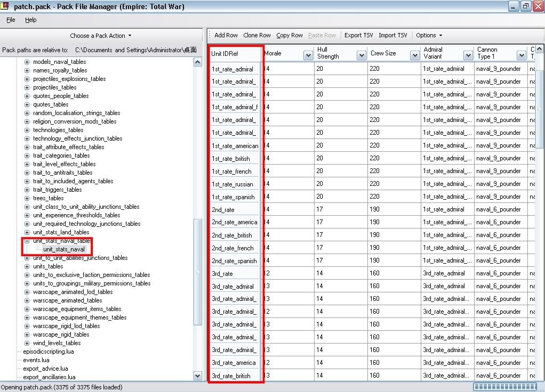This screenshot has height=392, width=545.
Task: Click tree panel scroll down arrow
Action: click(198, 375)
